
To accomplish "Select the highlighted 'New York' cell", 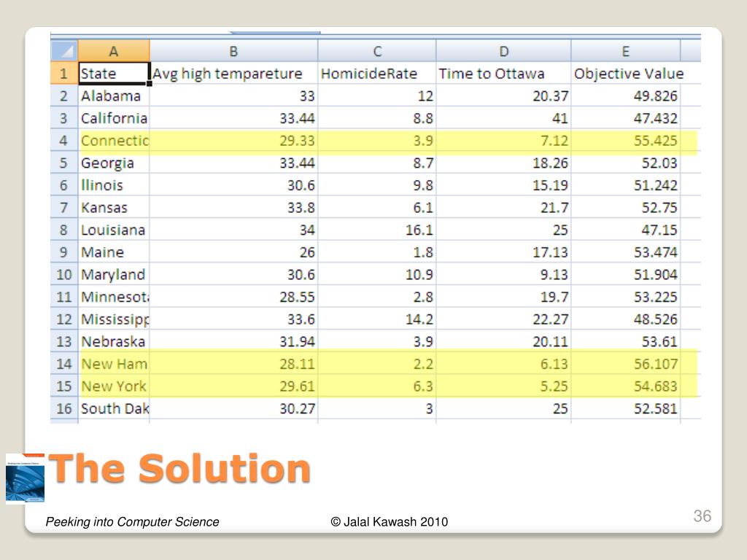I will (114, 386).
